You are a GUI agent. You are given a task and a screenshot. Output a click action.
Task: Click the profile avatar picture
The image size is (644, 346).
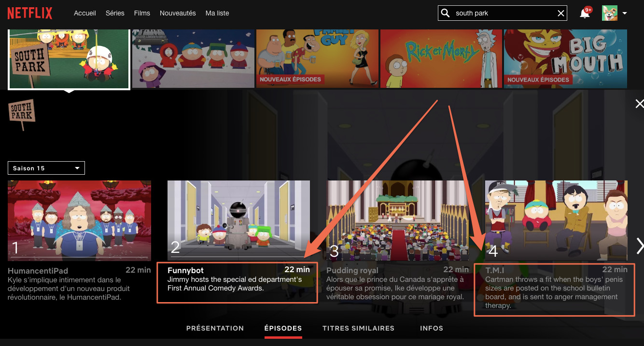(610, 13)
